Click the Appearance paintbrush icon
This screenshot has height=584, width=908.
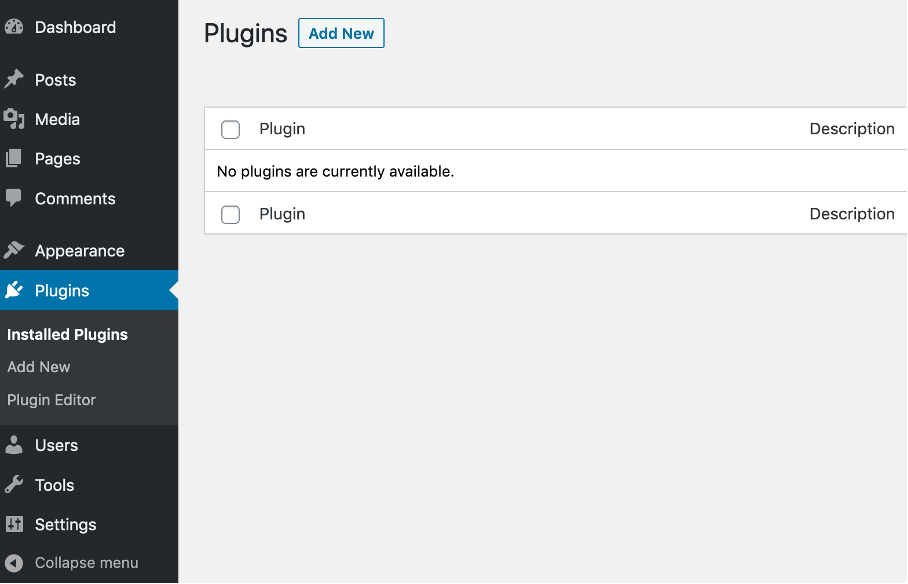point(14,250)
